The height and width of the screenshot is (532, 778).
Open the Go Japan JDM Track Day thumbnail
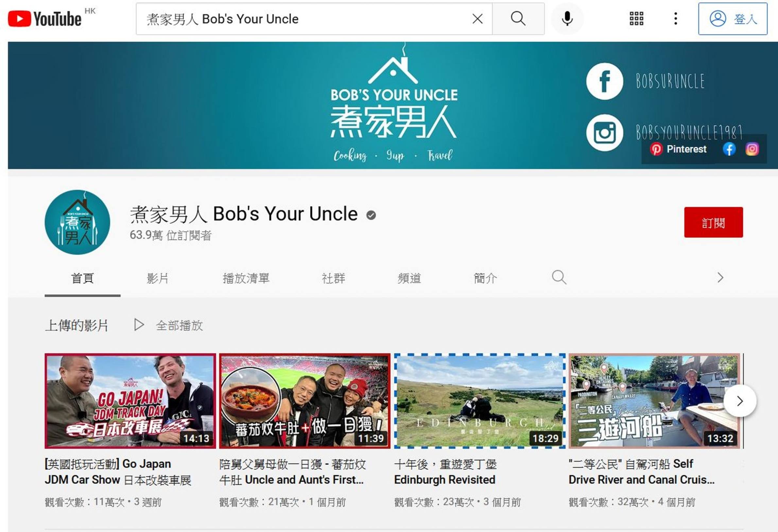130,401
